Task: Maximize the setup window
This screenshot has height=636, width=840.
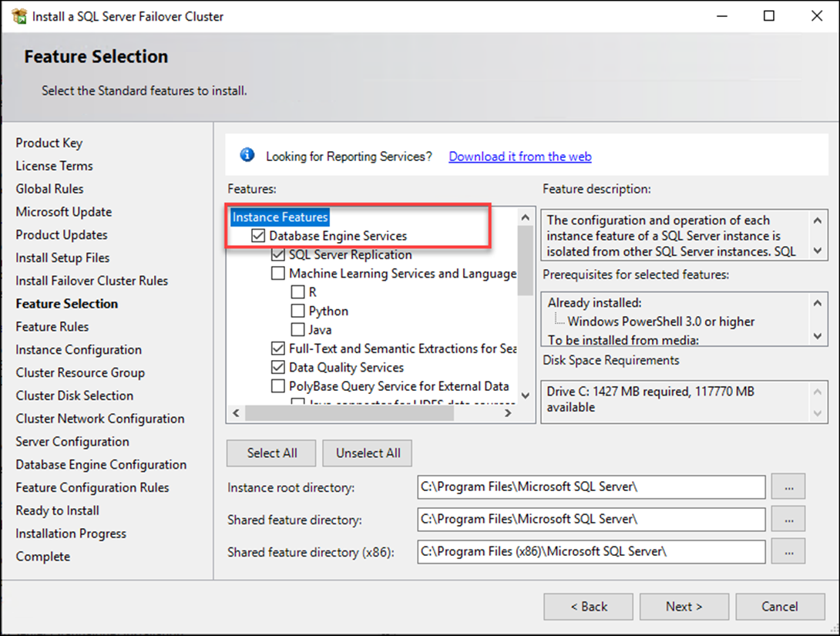Action: 769,16
